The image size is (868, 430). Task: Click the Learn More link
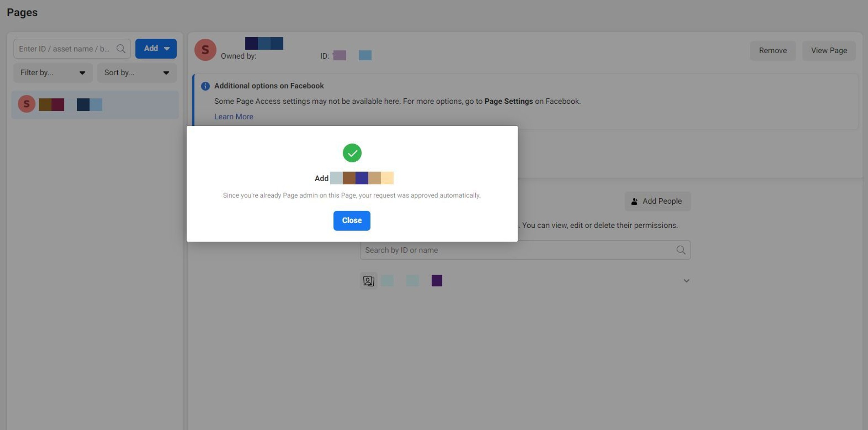click(233, 117)
